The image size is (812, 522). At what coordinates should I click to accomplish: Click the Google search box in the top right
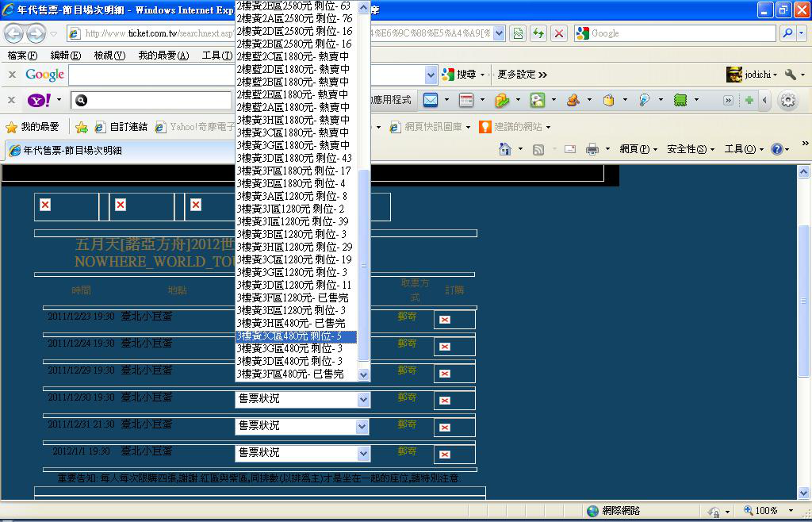pos(675,33)
